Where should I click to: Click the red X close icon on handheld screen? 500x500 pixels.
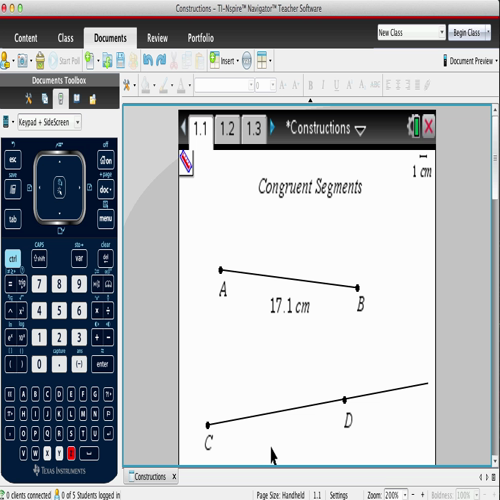tap(429, 126)
